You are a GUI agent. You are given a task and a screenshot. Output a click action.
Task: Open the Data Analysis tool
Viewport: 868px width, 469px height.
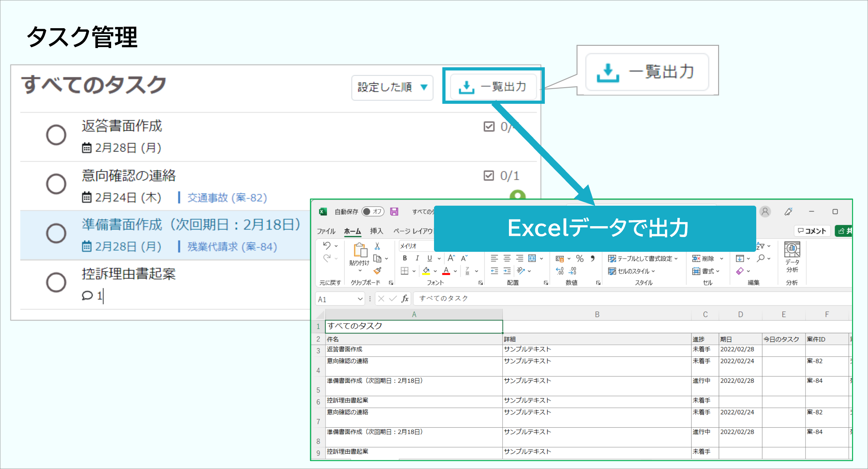pyautogui.click(x=792, y=257)
